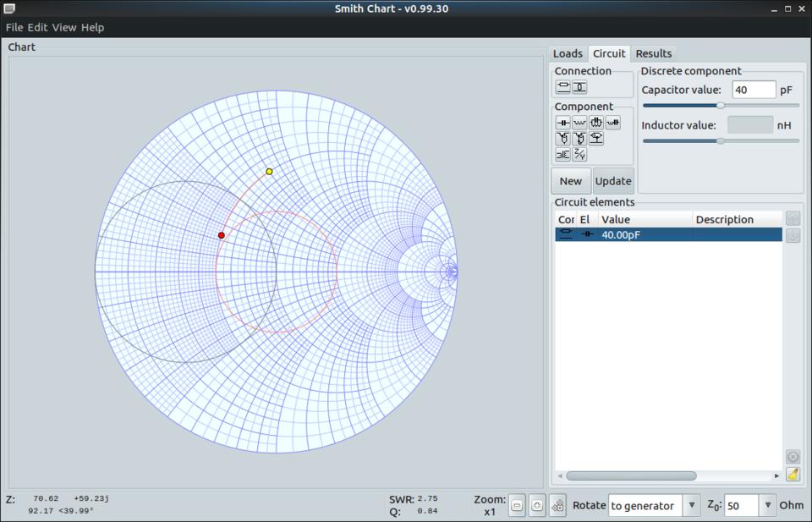Select the transformer component icon
Viewport: 812px width, 522px height.
click(x=563, y=155)
